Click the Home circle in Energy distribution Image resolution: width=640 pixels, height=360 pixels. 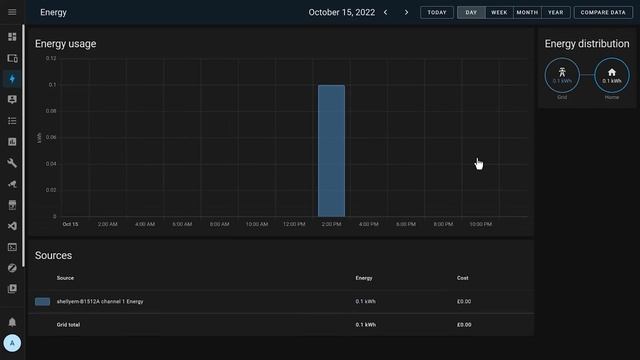tap(611, 76)
